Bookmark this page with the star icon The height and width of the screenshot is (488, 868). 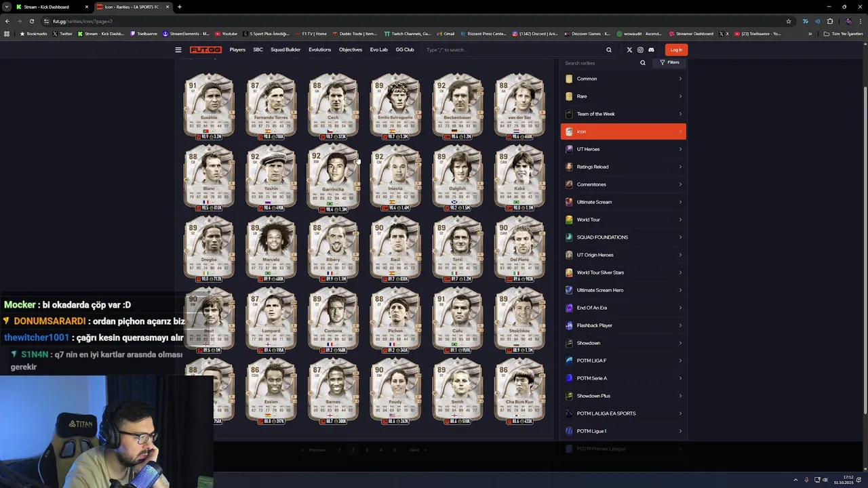pyautogui.click(x=788, y=21)
